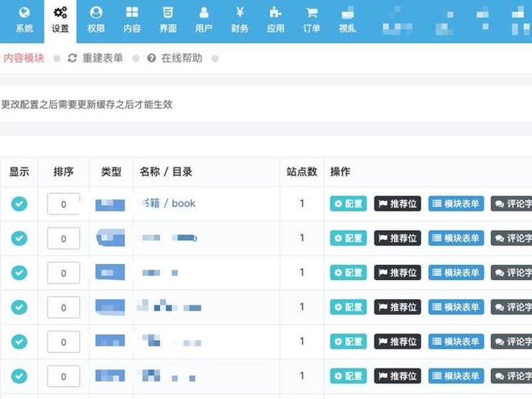The image size is (532, 399).
Task: Open 模块表单 in the second row
Action: [456, 238]
